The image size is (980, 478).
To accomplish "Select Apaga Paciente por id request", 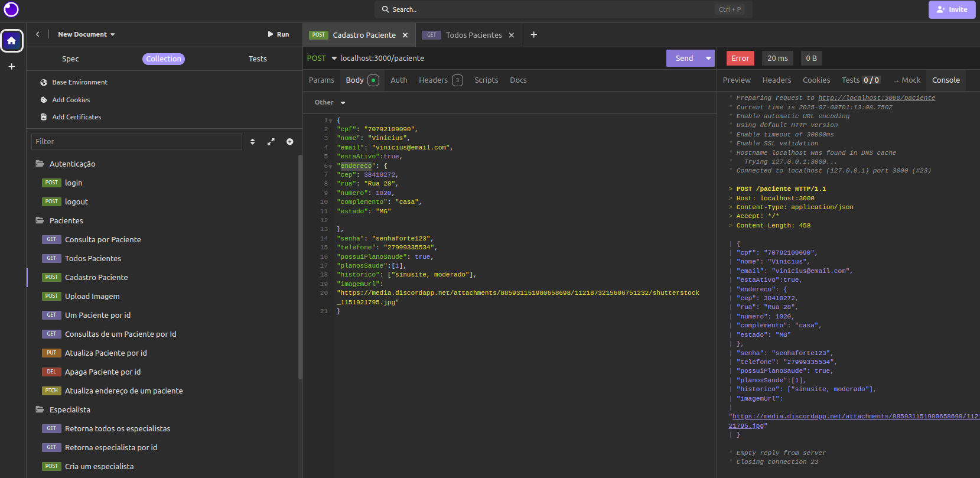I will click(103, 372).
